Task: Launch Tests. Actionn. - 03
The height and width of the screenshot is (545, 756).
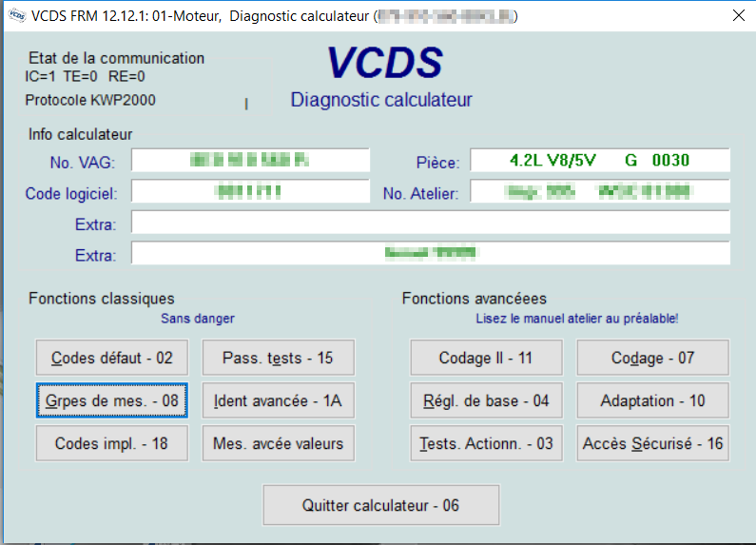Action: pyautogui.click(x=486, y=443)
